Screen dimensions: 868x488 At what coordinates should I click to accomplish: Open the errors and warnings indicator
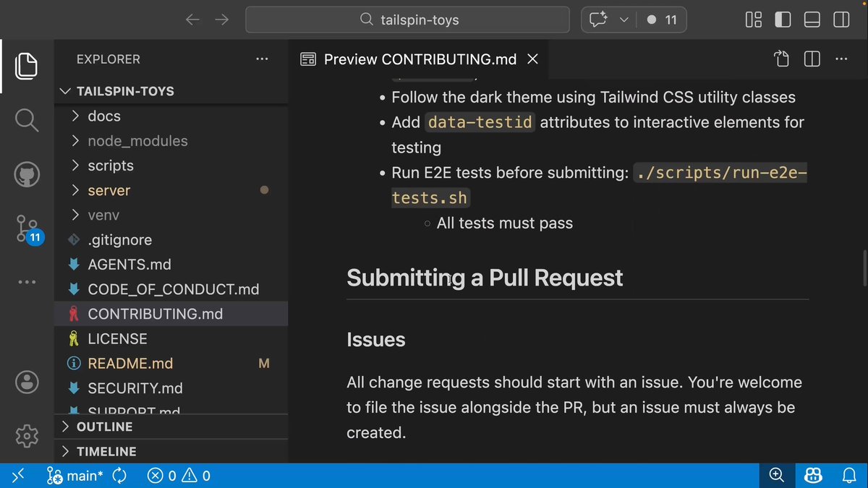point(179,476)
